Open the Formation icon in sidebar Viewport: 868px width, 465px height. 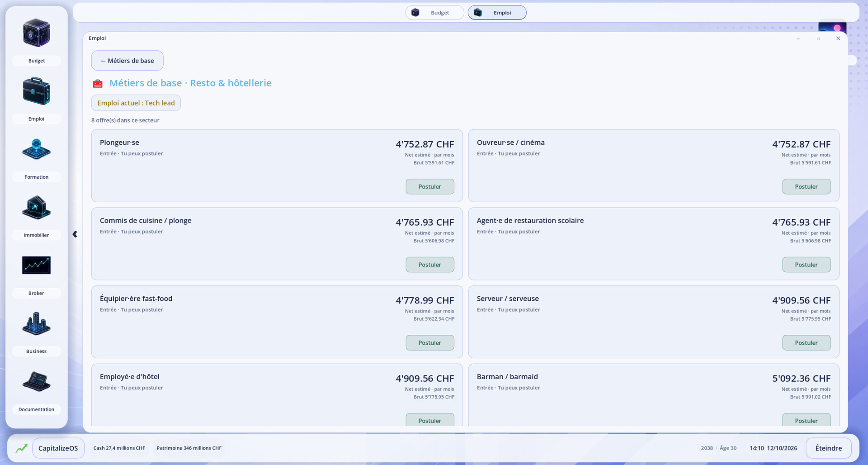click(x=36, y=149)
